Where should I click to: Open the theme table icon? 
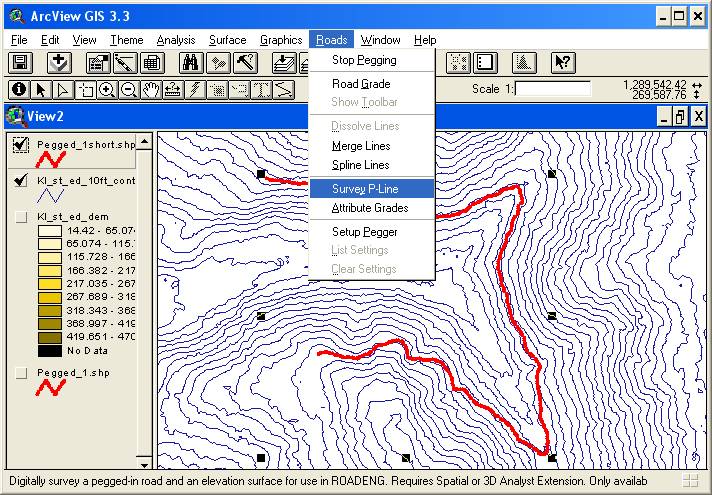(x=151, y=63)
